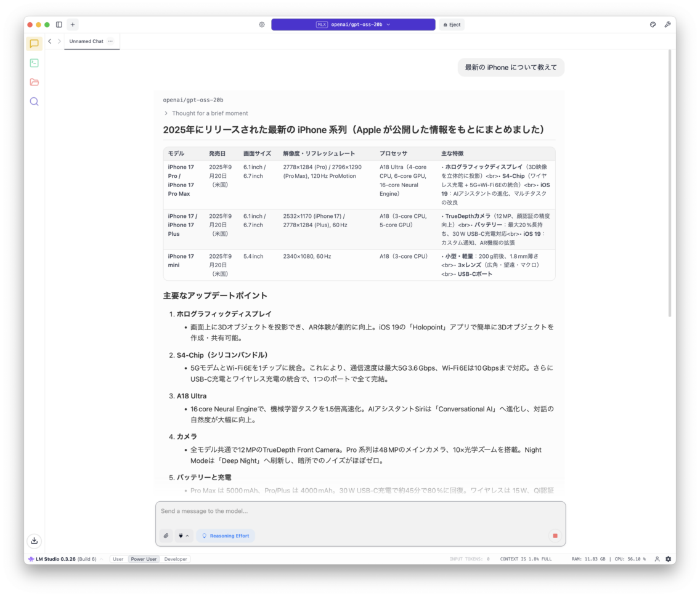Click the user message '最新の iPhone について教えて'

(x=511, y=67)
